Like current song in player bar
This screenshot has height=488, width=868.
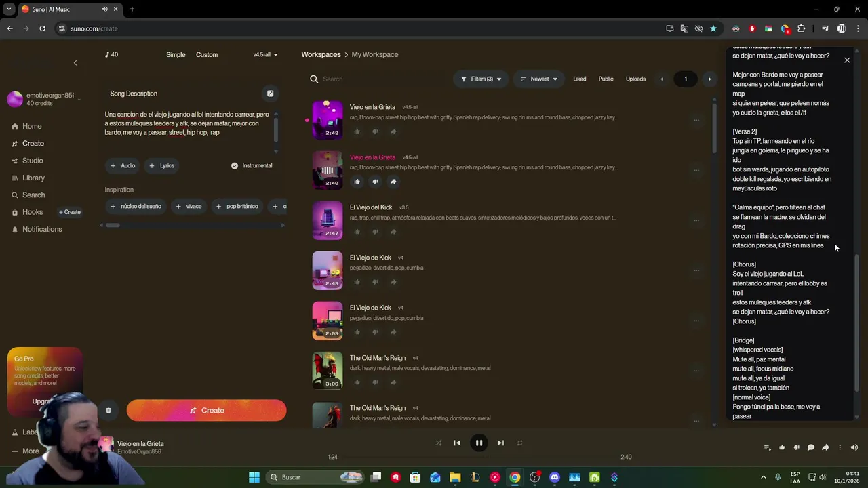(782, 447)
